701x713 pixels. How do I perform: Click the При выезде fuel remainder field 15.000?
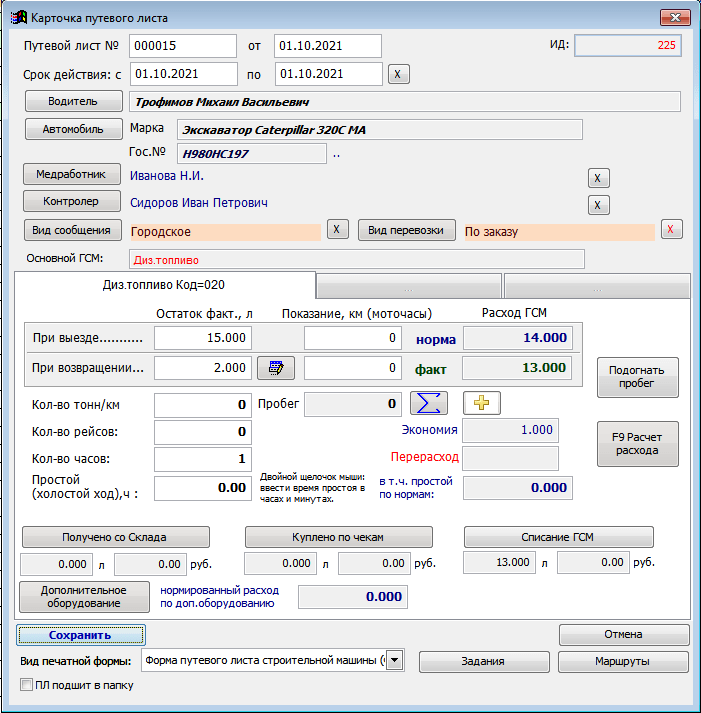pos(203,338)
